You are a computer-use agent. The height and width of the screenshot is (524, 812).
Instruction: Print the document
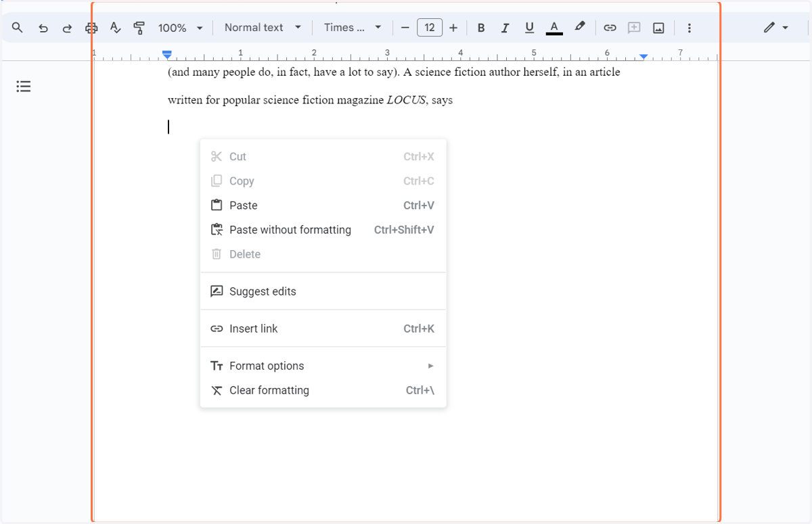[x=91, y=28]
